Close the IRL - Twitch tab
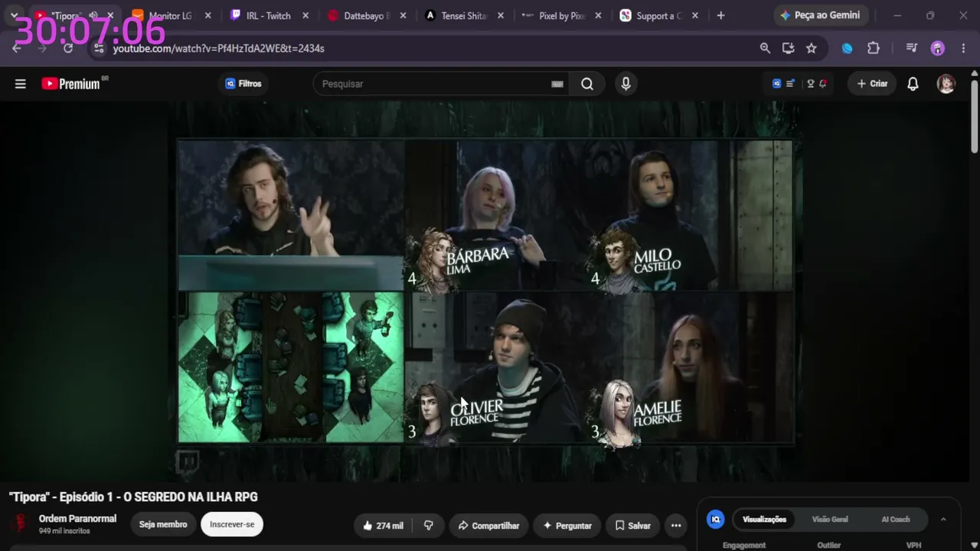Viewport: 980px width, 551px height. click(305, 15)
